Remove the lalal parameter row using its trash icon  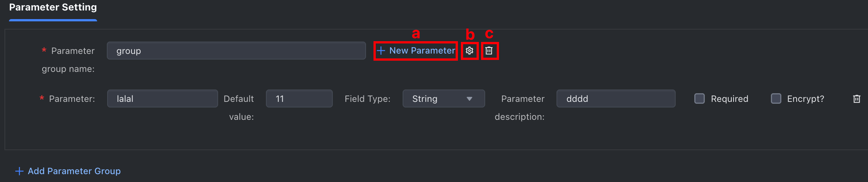(857, 99)
